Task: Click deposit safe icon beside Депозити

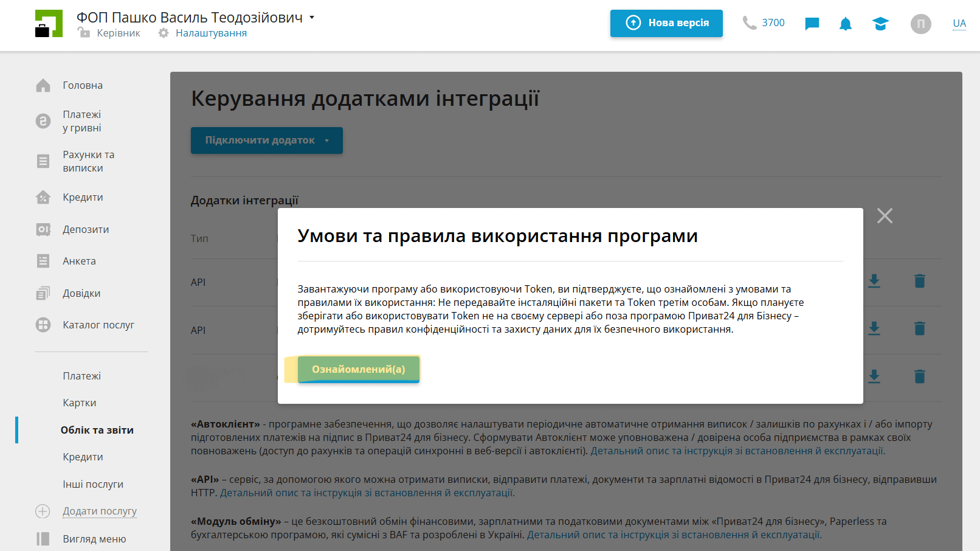Action: pos(43,229)
